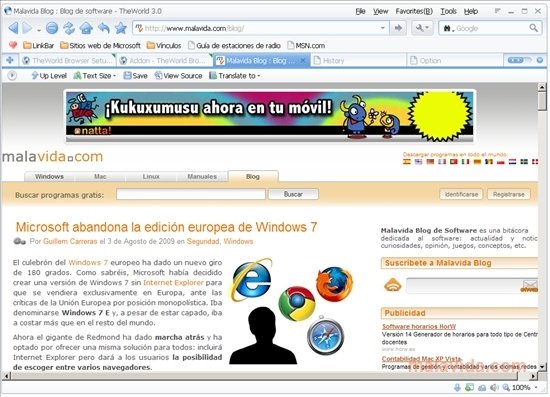This screenshot has height=397, width=550.
Task: Open the Tools menu
Action: tap(448, 11)
